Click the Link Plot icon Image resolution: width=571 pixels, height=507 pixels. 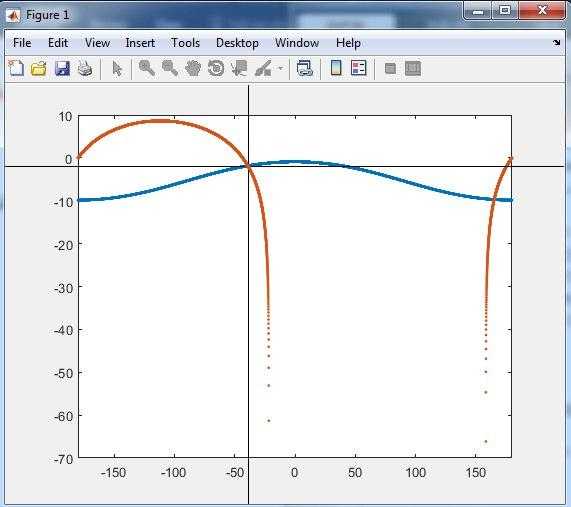(x=304, y=68)
